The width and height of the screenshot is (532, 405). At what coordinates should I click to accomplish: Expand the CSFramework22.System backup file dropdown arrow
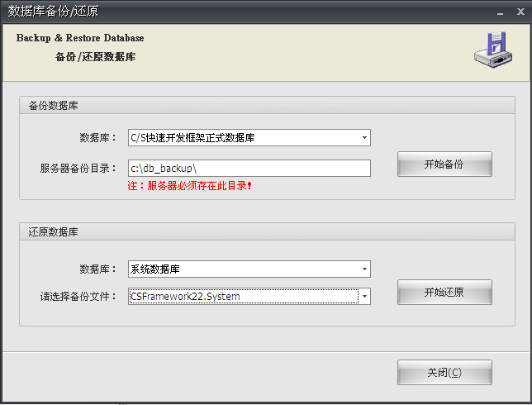click(x=363, y=296)
